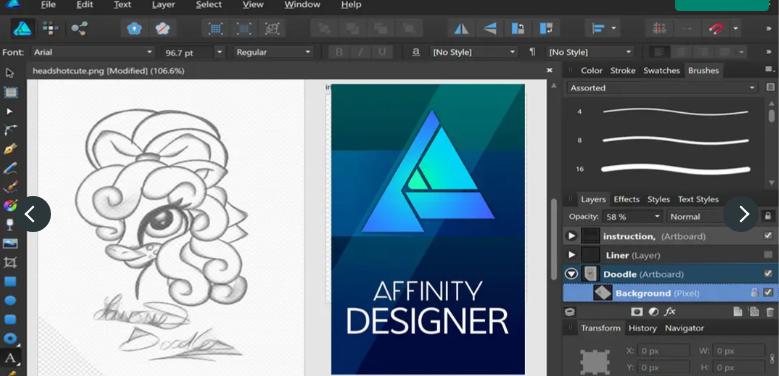Select the Corner tool

coord(10,130)
